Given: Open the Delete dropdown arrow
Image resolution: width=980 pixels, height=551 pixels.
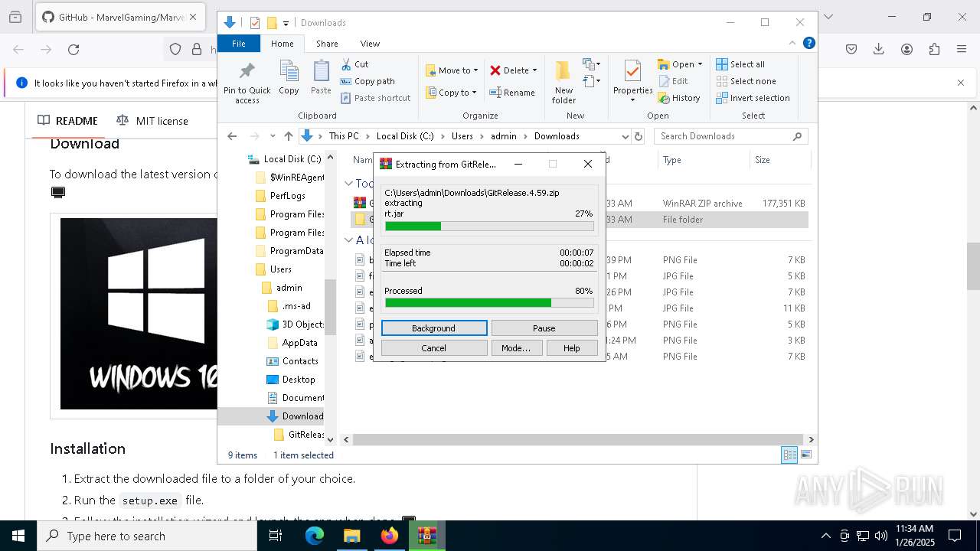Looking at the screenshot, I should tap(534, 70).
